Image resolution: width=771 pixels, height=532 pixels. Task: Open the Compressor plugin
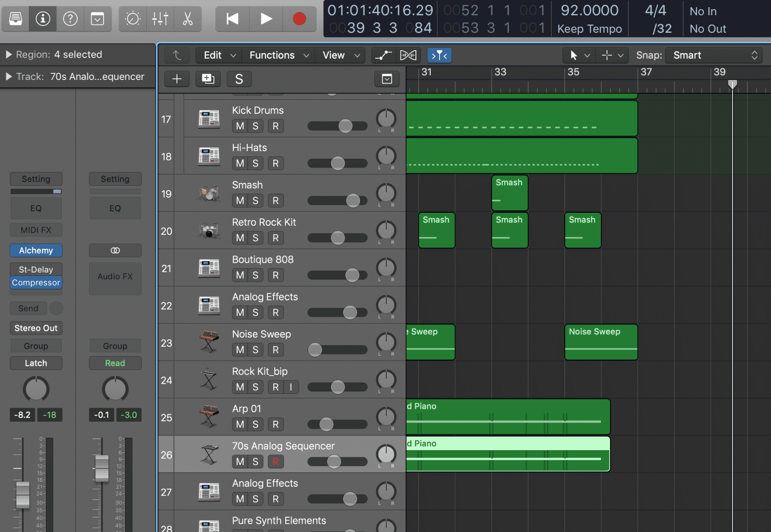pos(36,283)
